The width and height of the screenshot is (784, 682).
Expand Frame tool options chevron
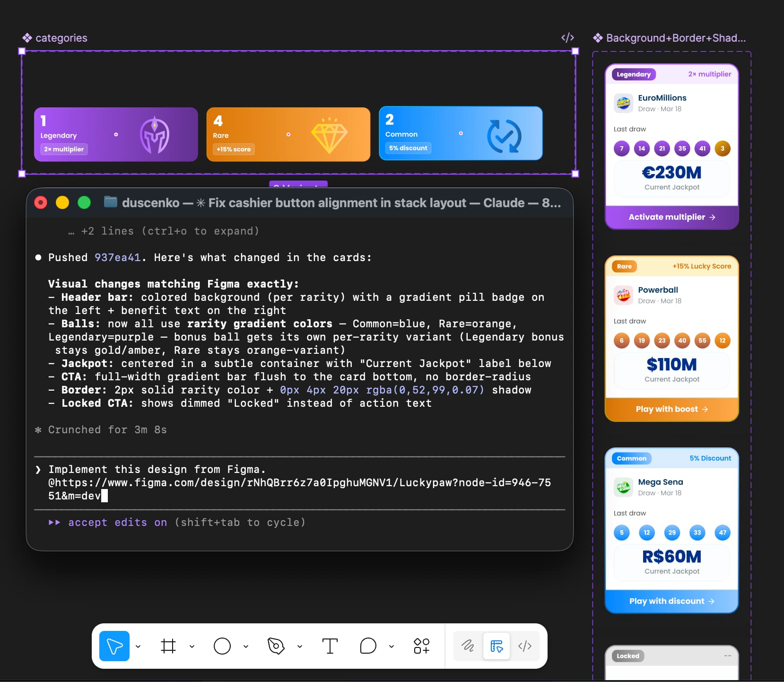coord(192,646)
